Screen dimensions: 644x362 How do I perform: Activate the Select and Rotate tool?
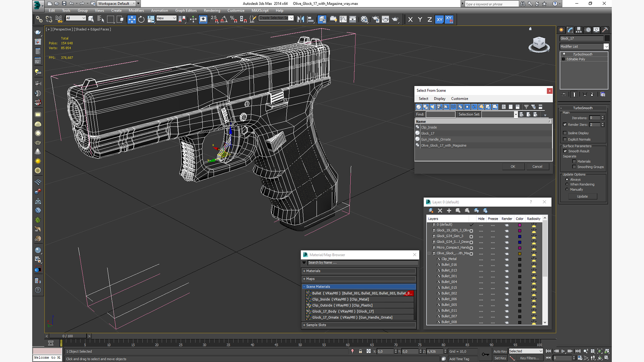click(x=141, y=19)
